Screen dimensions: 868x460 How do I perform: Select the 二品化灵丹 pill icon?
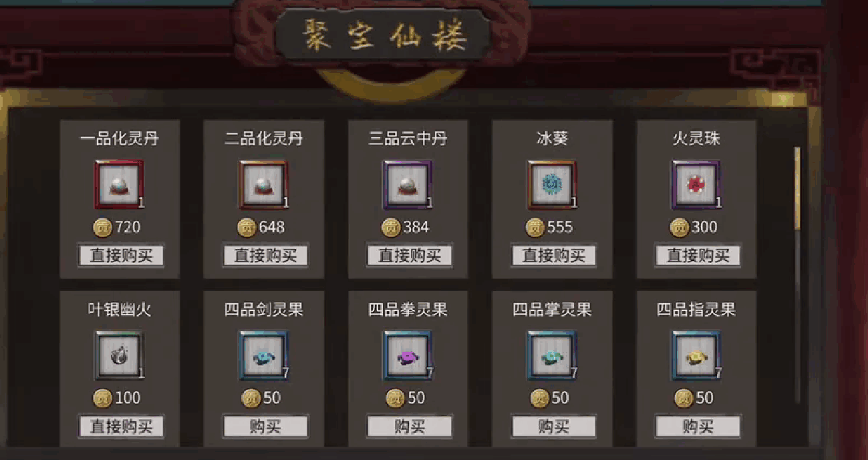(x=264, y=184)
